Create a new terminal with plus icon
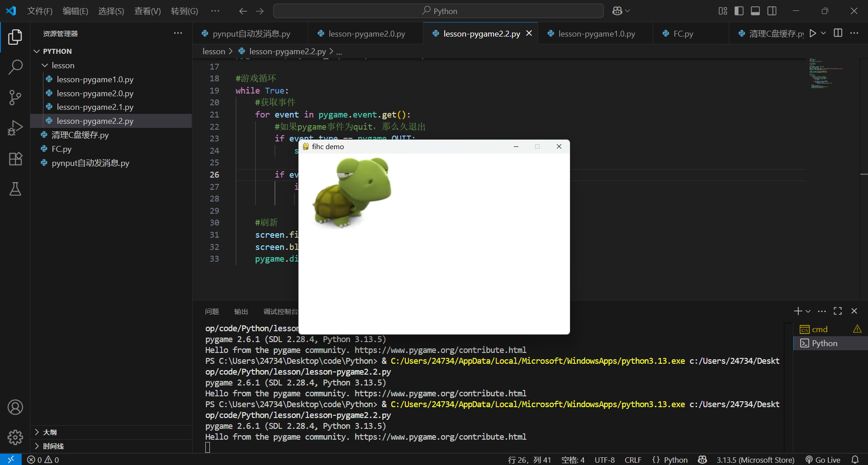868x465 pixels. click(x=798, y=311)
